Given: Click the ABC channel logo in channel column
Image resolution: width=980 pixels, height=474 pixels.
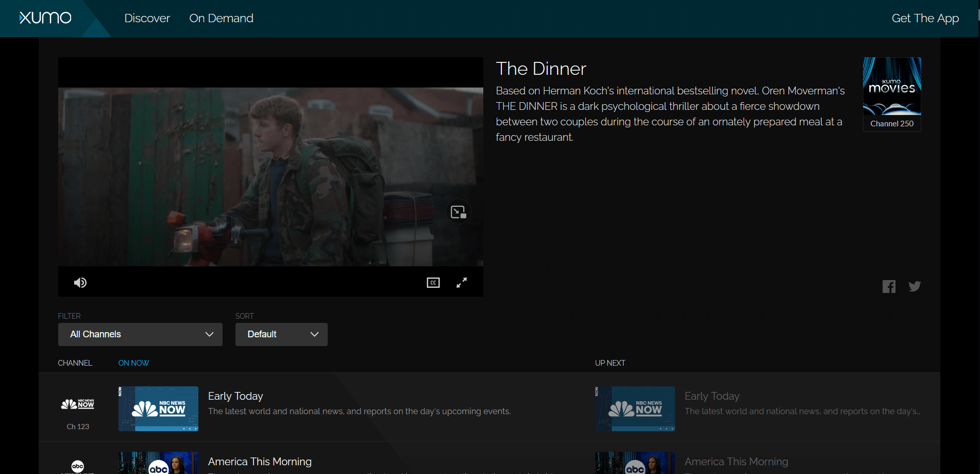Looking at the screenshot, I should (78, 467).
